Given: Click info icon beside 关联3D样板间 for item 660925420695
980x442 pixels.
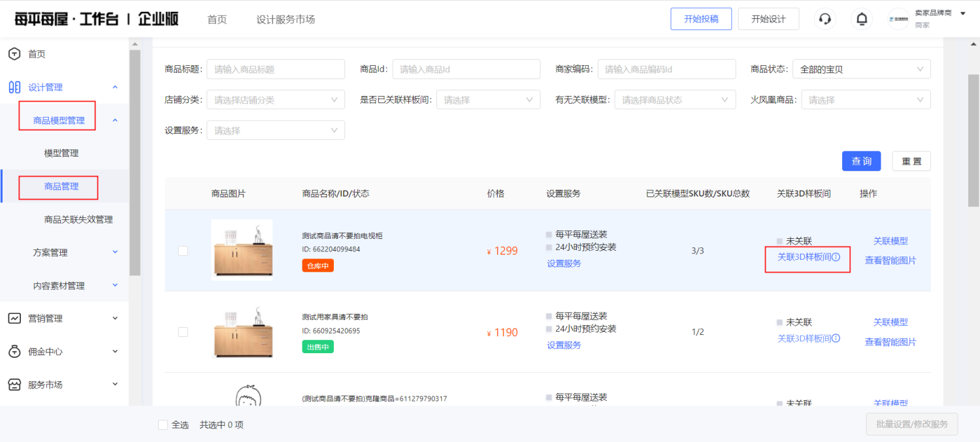Looking at the screenshot, I should 836,339.
